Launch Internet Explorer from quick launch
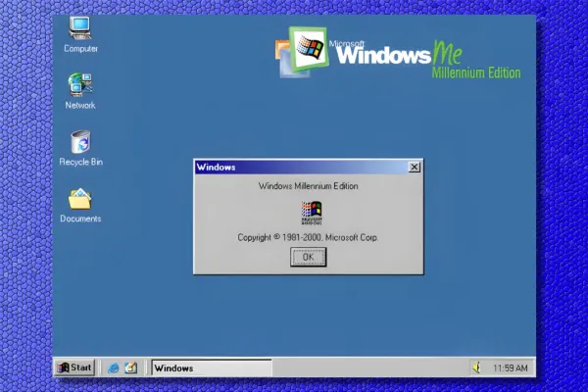588x392 pixels. point(114,368)
